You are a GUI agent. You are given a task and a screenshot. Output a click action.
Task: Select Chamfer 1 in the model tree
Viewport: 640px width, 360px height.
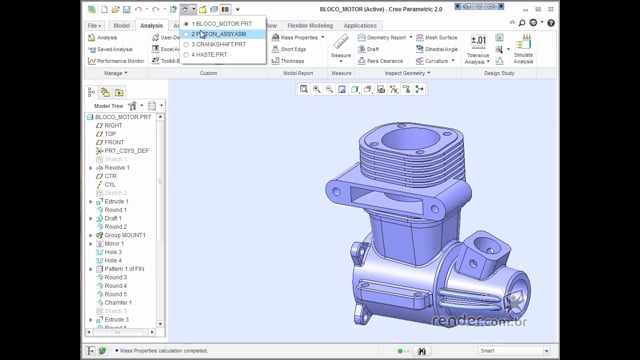114,303
